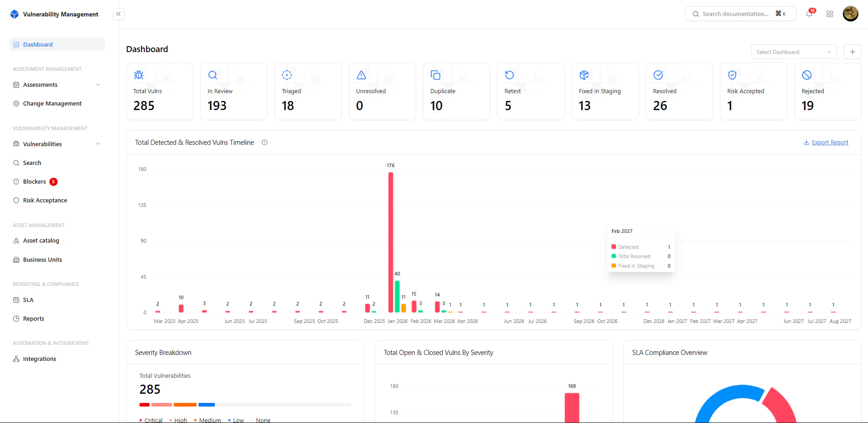
Task: Open the SLA page
Action: 28,300
